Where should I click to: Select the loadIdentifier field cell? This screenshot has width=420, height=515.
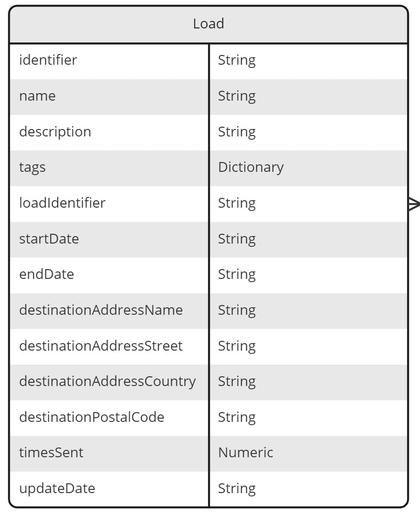(x=109, y=203)
